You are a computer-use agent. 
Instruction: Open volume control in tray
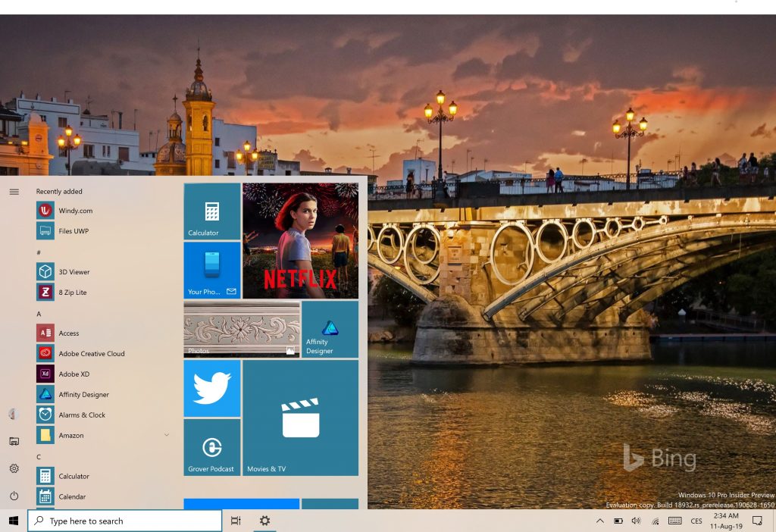tap(637, 521)
